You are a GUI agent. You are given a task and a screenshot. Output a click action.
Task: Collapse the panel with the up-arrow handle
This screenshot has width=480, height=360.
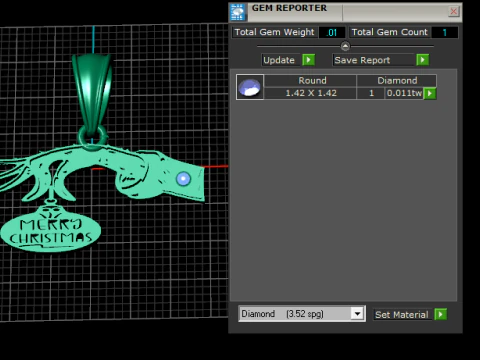pyautogui.click(x=345, y=46)
